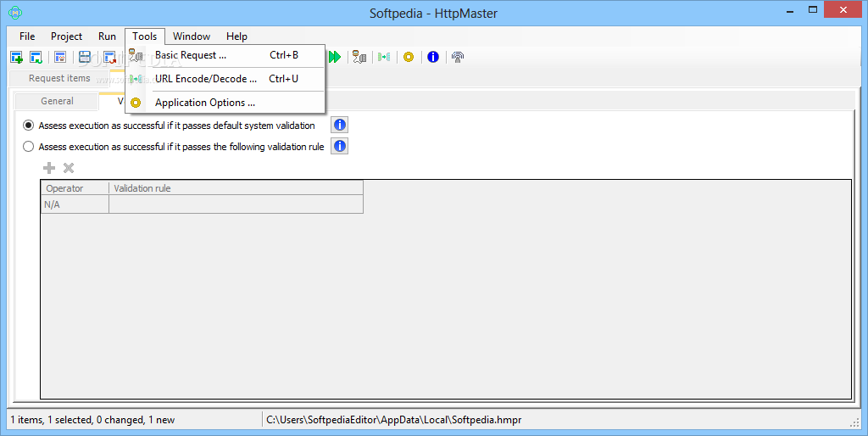Click the new project toolbar icon
The height and width of the screenshot is (436, 868).
click(17, 57)
